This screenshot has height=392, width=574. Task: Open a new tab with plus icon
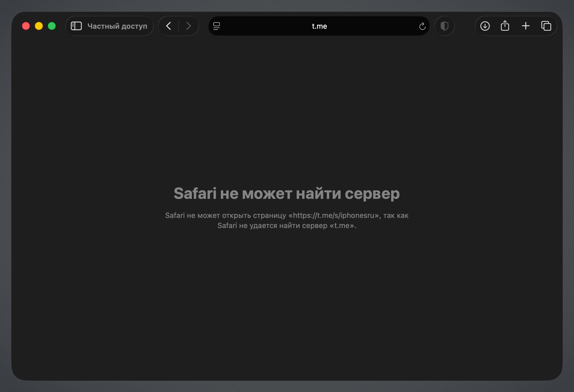tap(526, 26)
